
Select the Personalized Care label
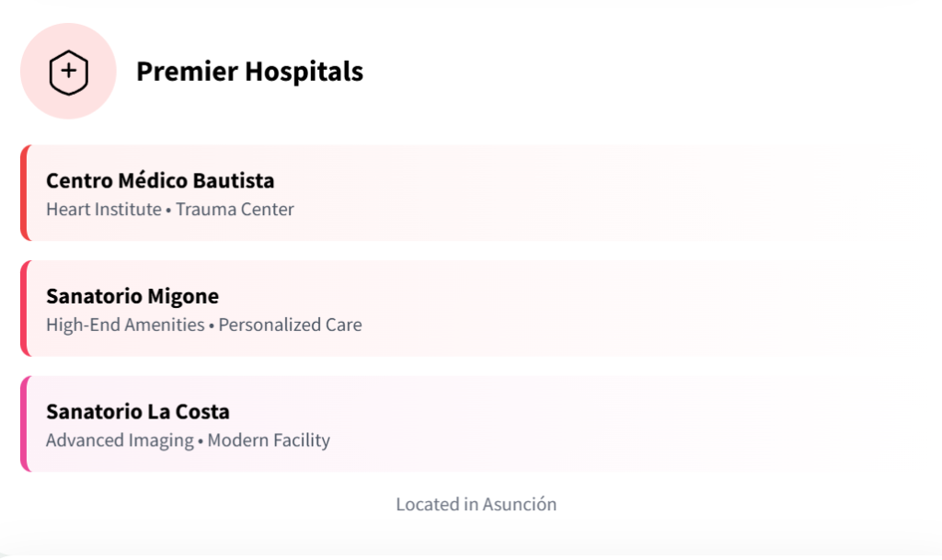tap(290, 325)
